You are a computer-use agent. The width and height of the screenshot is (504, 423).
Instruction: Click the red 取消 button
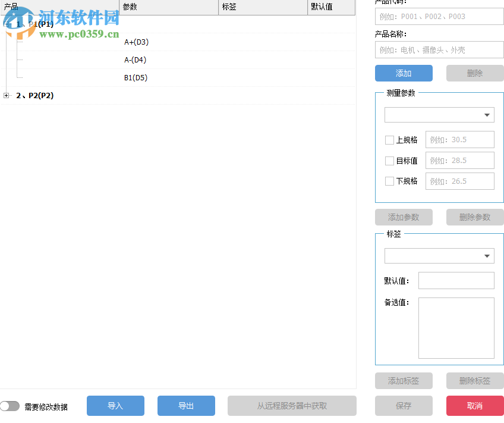tap(475, 405)
